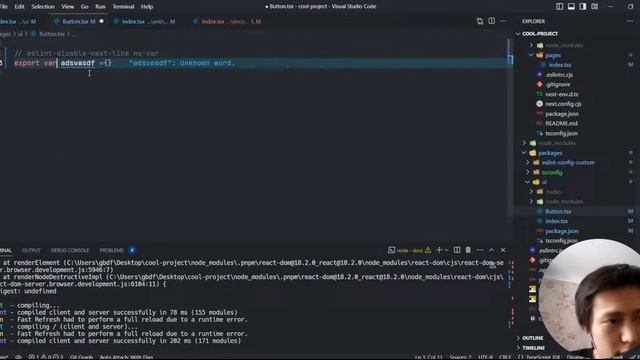Click Ln 3, Col 11 in the status bar

[429, 357]
